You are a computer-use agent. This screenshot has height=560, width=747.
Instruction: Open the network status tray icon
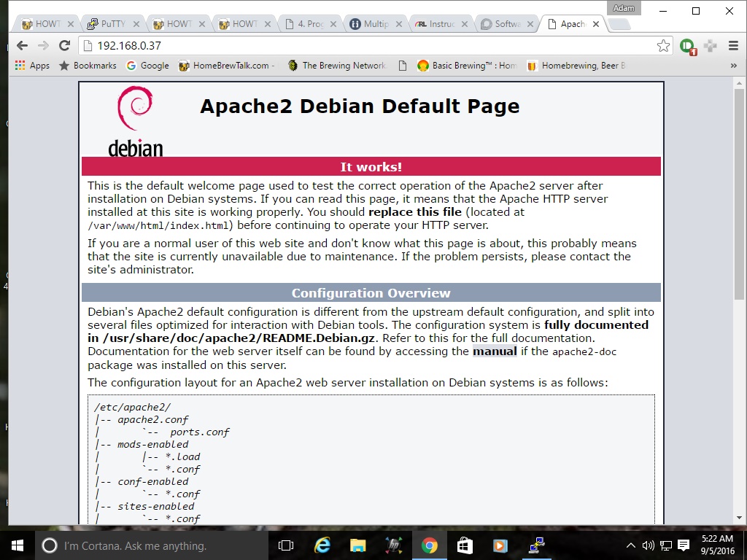point(665,545)
